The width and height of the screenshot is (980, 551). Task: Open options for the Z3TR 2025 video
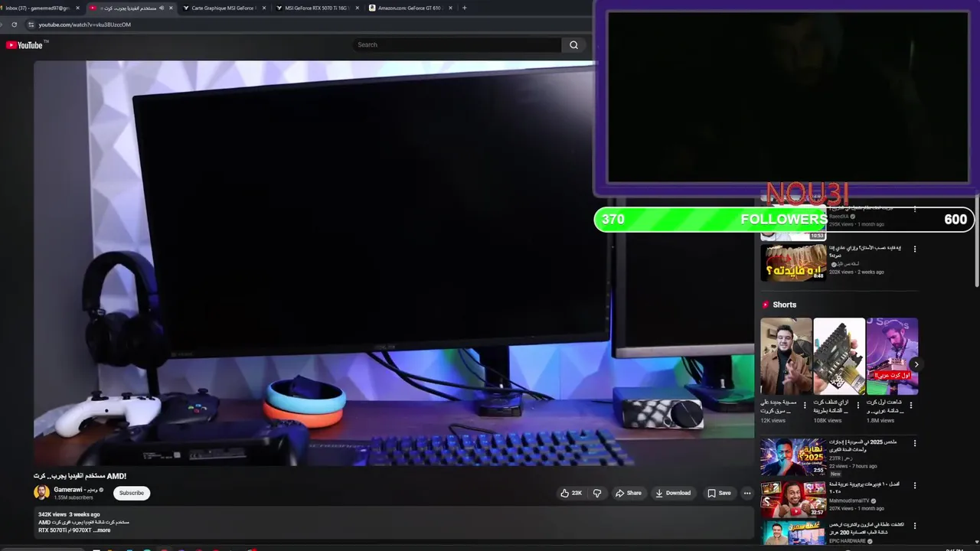coord(914,443)
